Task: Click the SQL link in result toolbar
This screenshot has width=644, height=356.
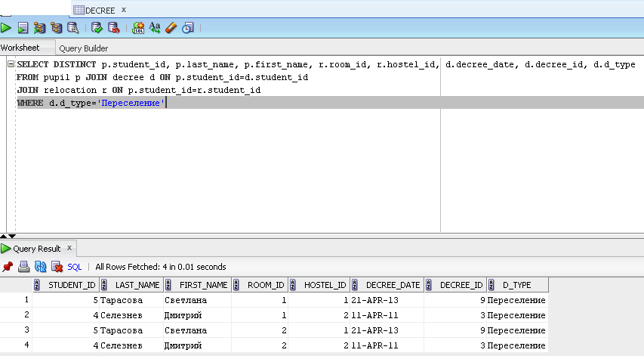Action: pos(74,267)
